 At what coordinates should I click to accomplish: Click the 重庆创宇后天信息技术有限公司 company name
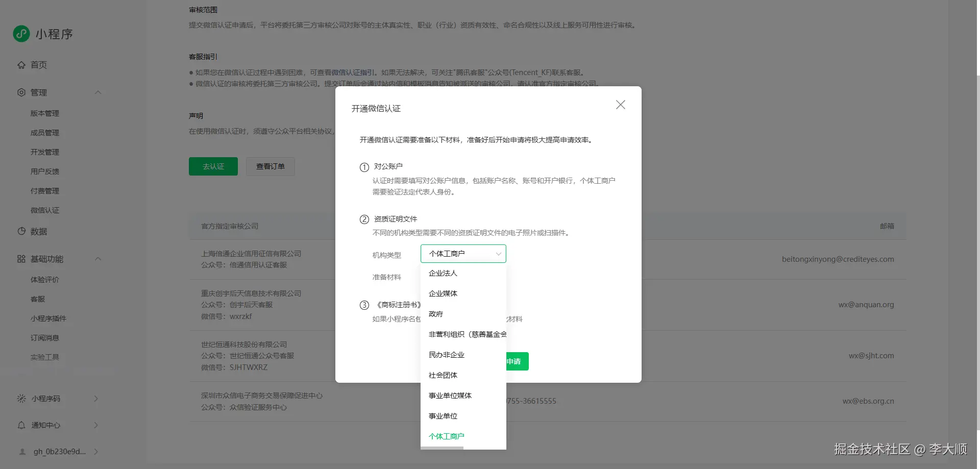click(x=251, y=293)
